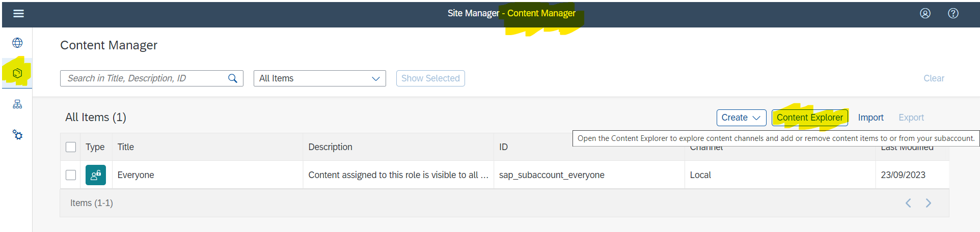Click the user profile icon
The width and height of the screenshot is (980, 232).
pos(925,13)
